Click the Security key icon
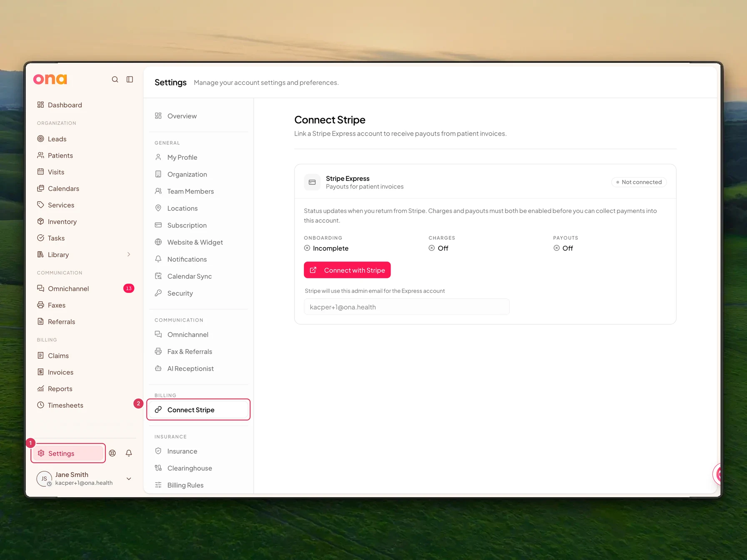 pyautogui.click(x=158, y=293)
